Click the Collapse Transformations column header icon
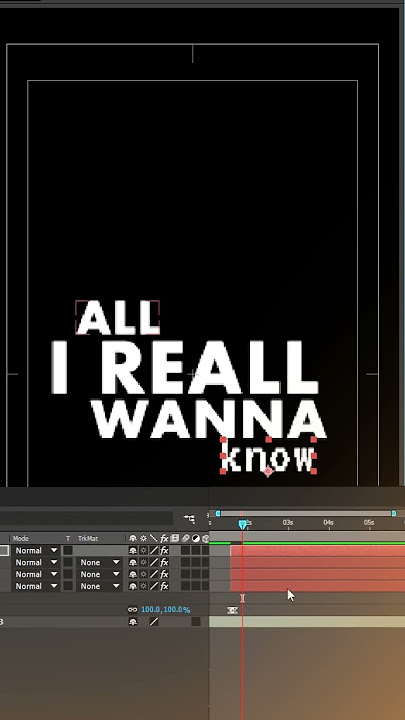 click(143, 538)
